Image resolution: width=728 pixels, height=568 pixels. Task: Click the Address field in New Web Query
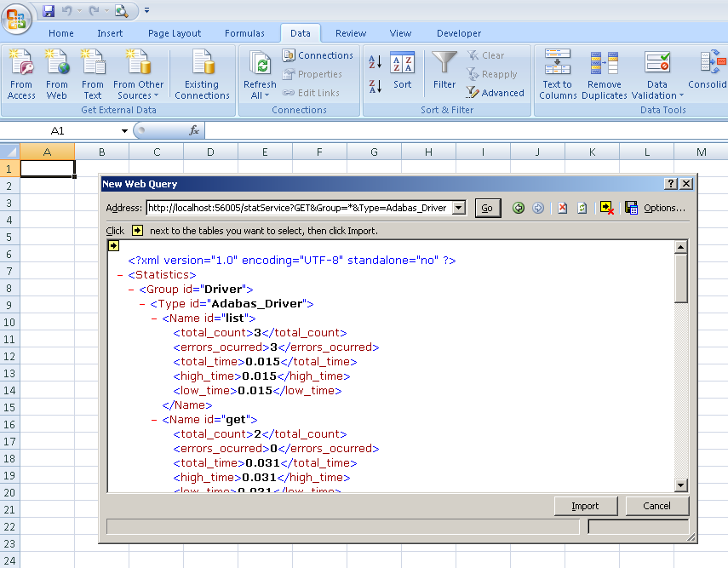[x=300, y=208]
